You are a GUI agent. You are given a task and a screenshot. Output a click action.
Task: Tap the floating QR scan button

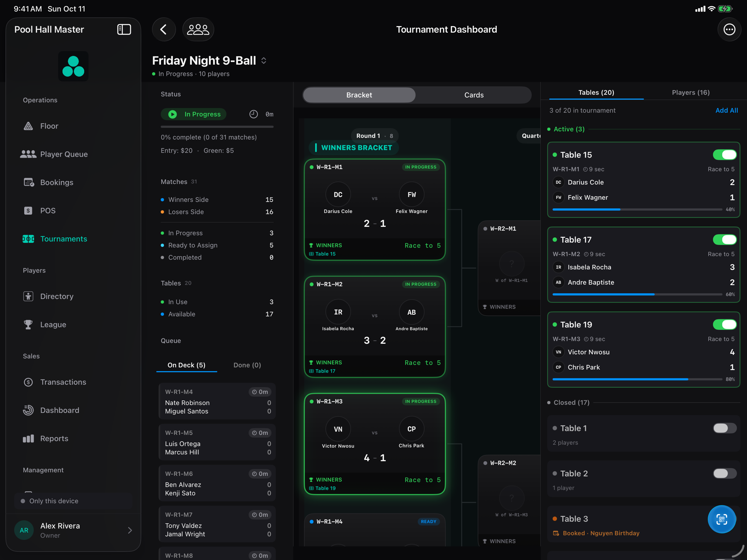tap(722, 519)
